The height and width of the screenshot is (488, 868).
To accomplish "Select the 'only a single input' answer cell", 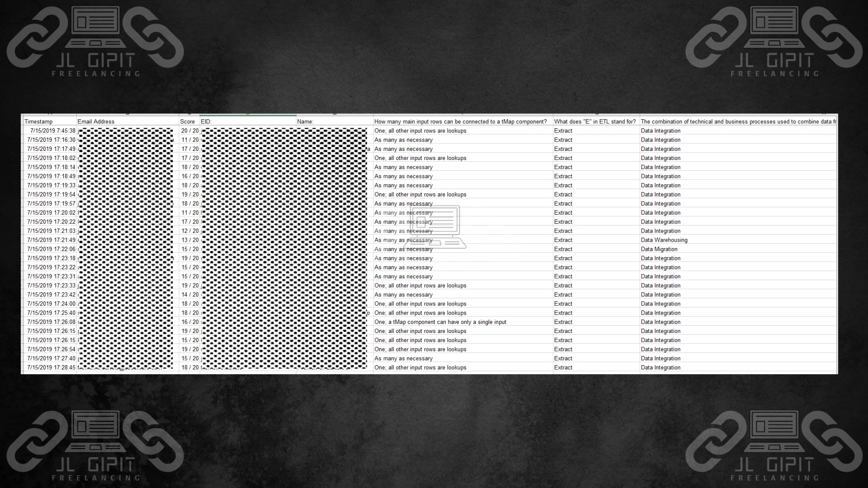I will (440, 322).
